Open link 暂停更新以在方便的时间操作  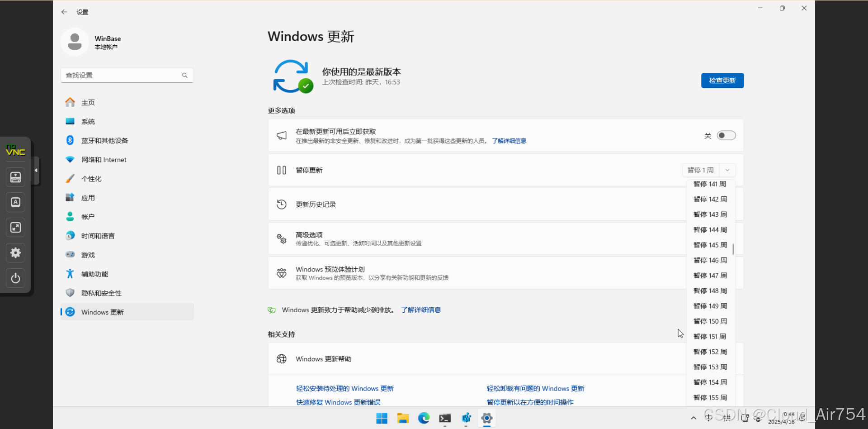(x=530, y=402)
